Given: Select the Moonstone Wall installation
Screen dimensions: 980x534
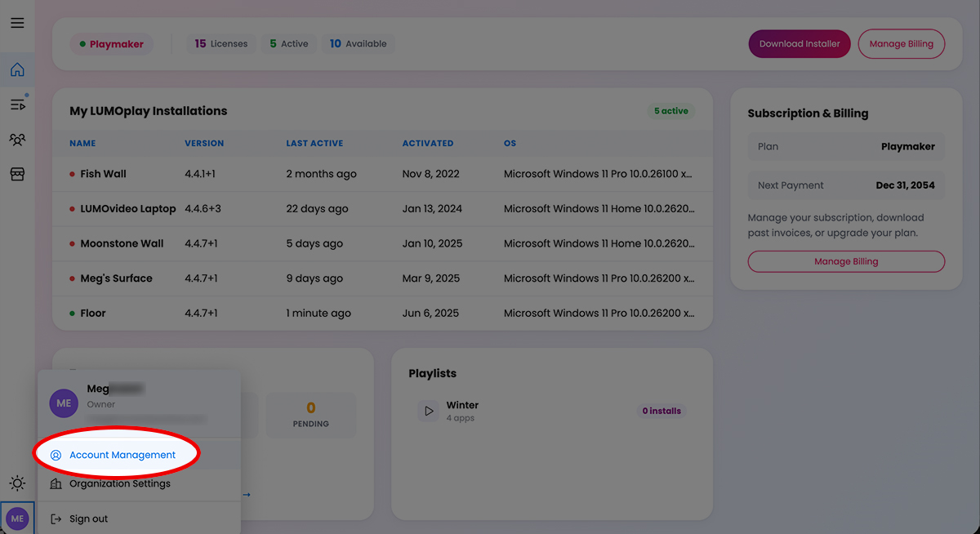Looking at the screenshot, I should pos(382,243).
